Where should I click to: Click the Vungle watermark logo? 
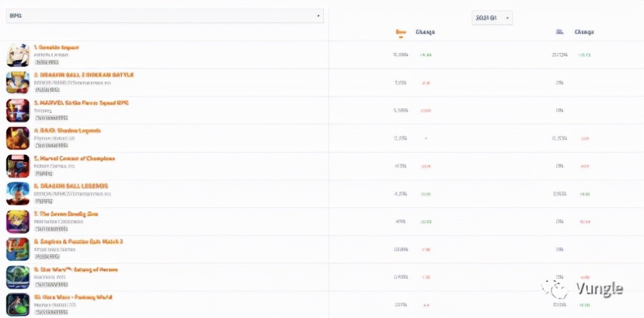pos(582,289)
